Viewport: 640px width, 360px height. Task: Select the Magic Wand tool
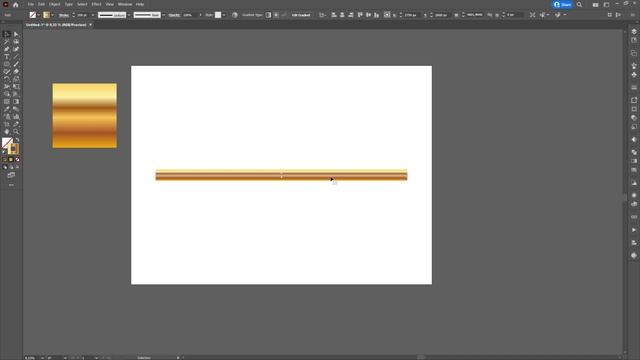tap(7, 41)
